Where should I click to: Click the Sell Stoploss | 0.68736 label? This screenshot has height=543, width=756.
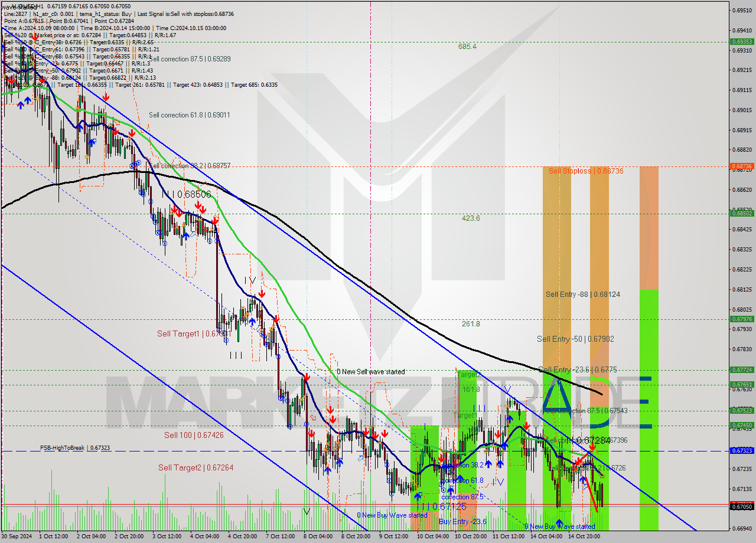(586, 171)
